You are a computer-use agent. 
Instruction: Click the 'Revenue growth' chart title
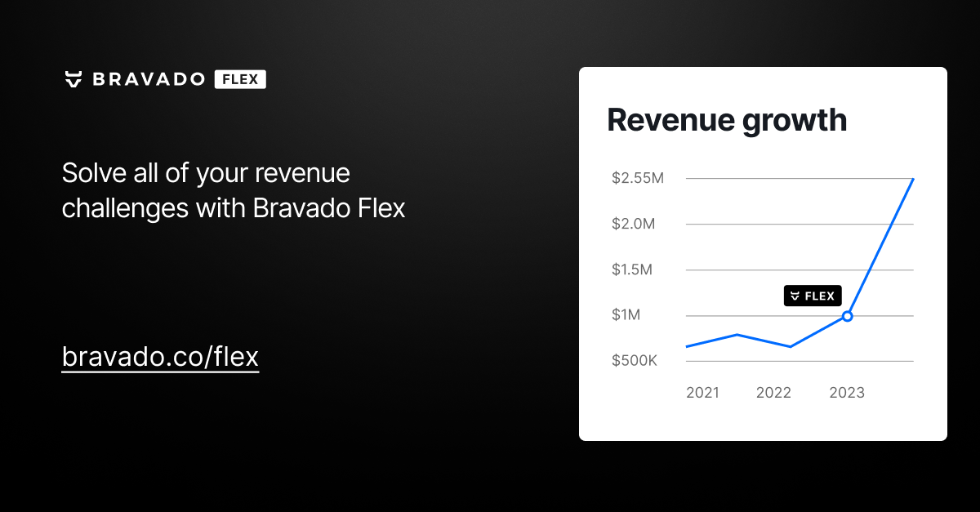tap(727, 120)
